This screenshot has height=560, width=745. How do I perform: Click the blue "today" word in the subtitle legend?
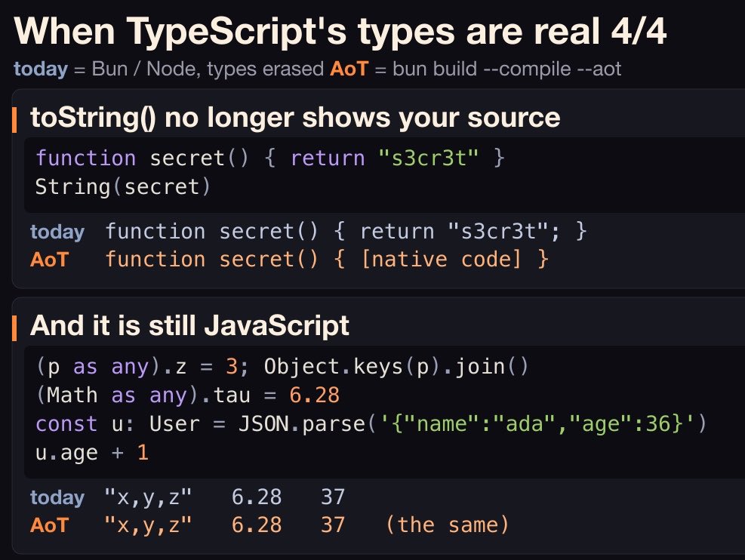pos(41,69)
